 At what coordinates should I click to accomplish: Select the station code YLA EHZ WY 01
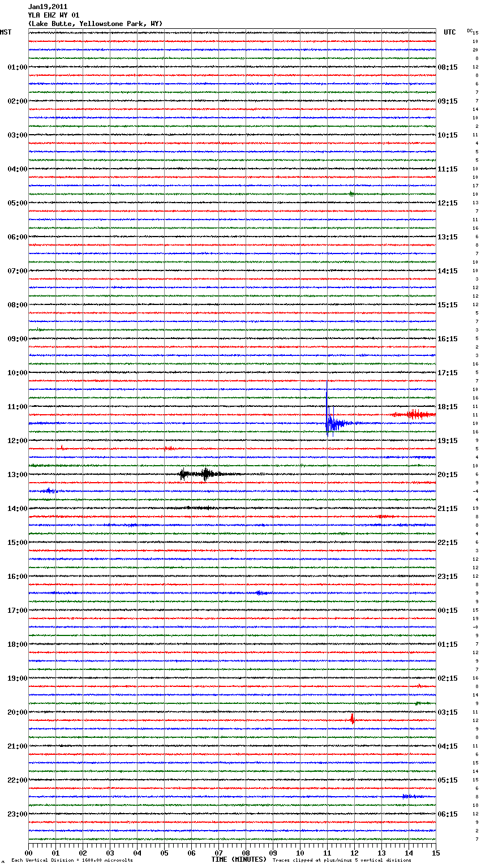click(54, 15)
